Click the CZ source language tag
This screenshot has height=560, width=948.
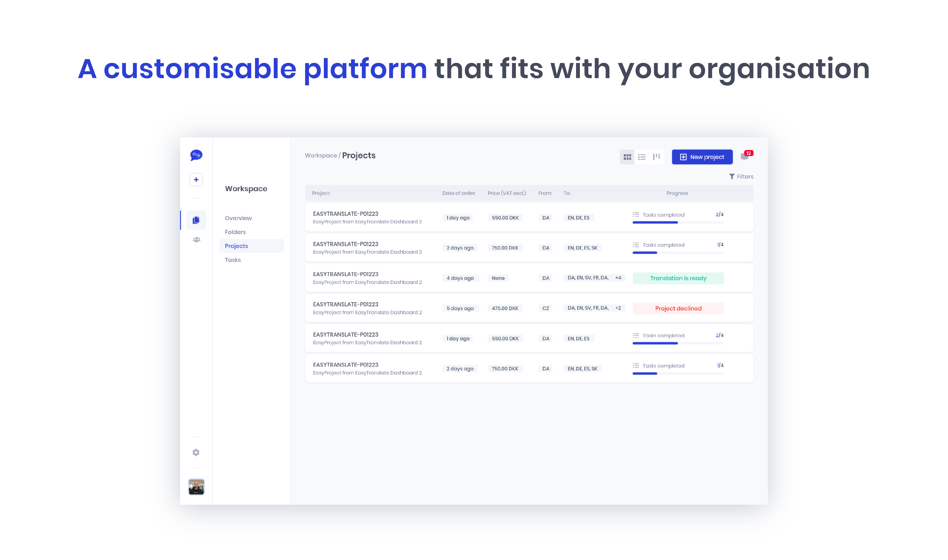[546, 308]
